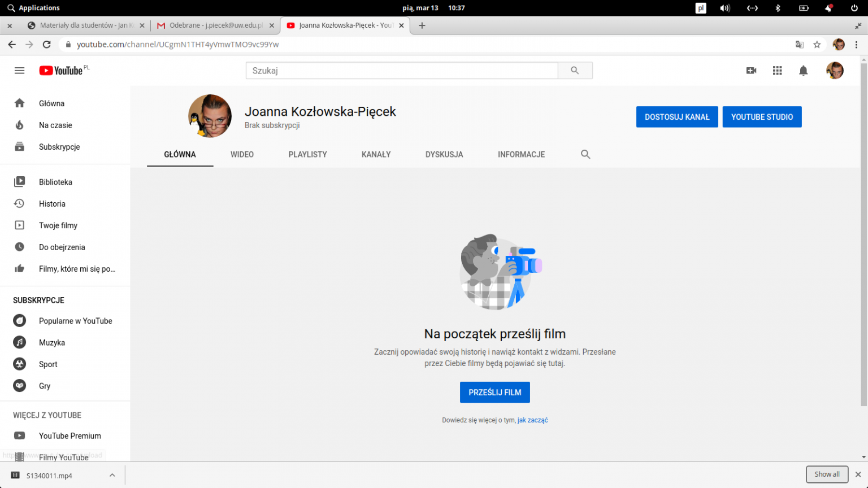Screen dimensions: 868x488
Task: Expand the S1340011.mp4 download options chevron
Action: [x=112, y=476]
